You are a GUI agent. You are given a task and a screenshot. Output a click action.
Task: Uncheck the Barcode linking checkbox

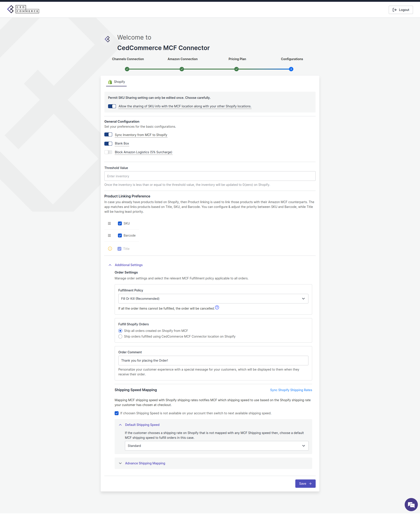point(120,236)
